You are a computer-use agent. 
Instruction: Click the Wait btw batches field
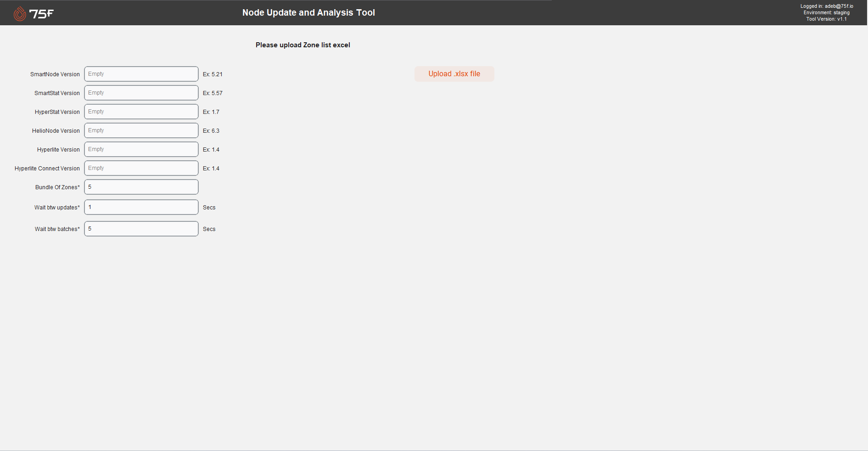click(141, 229)
